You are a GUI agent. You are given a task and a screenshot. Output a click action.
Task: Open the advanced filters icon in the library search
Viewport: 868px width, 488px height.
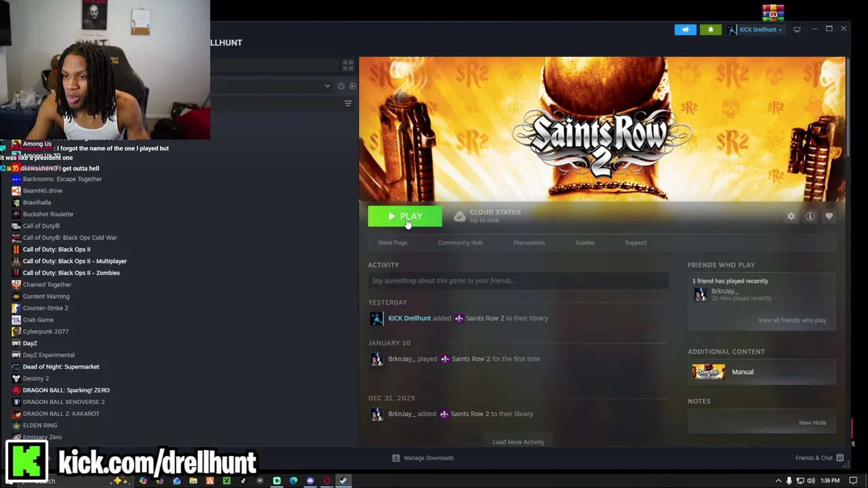coord(348,103)
